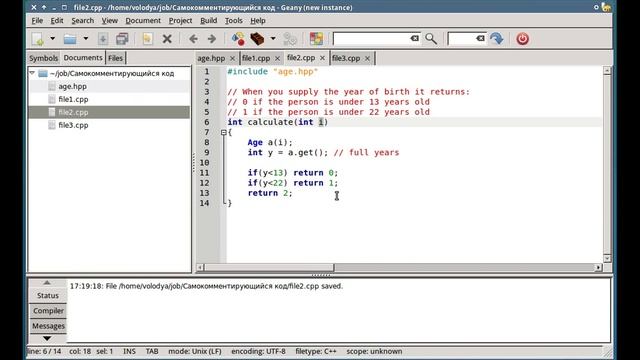
Task: Open the View menu
Action: point(109,20)
